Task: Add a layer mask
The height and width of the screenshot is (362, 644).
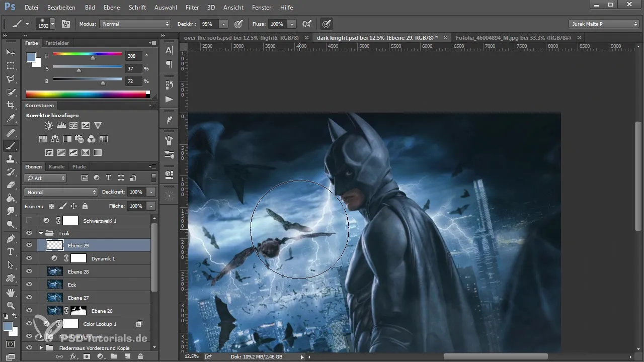Action: tap(87, 356)
